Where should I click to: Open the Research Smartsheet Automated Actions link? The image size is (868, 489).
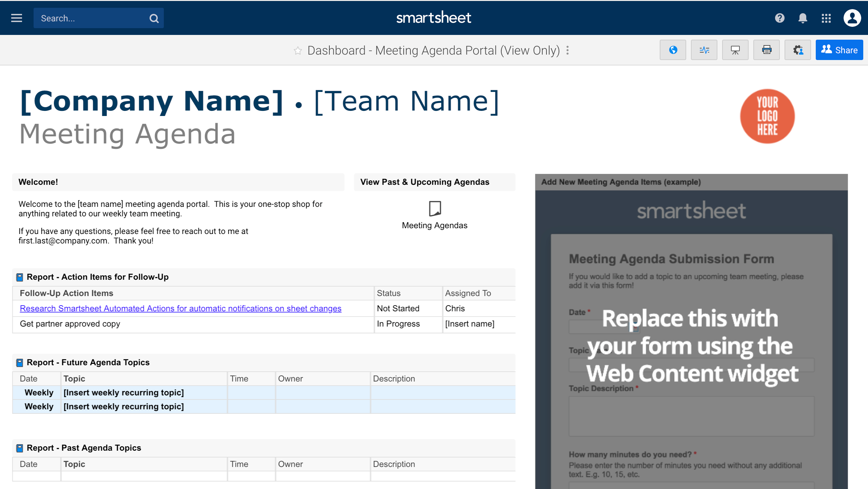(x=180, y=308)
